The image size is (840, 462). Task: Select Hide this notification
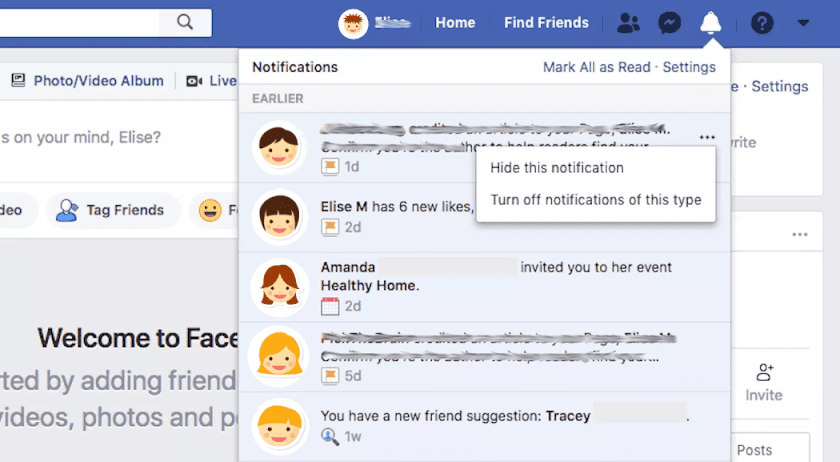coord(557,168)
